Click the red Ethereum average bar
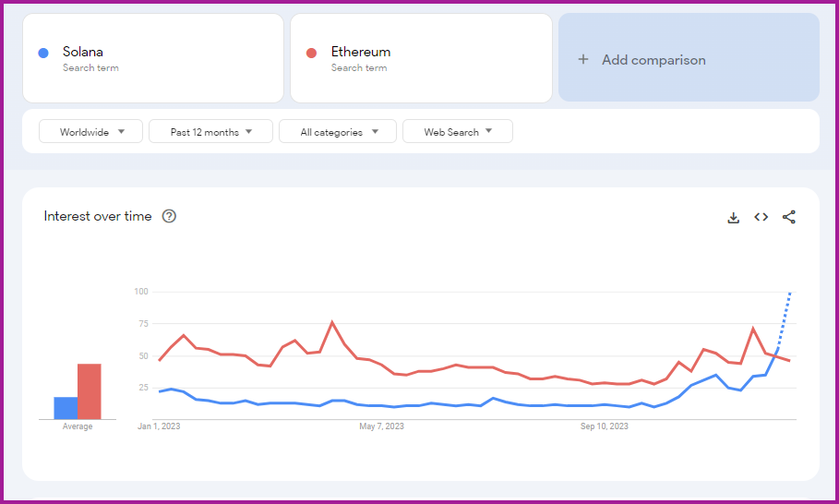Screen dimensions: 839x504 pyautogui.click(x=89, y=391)
